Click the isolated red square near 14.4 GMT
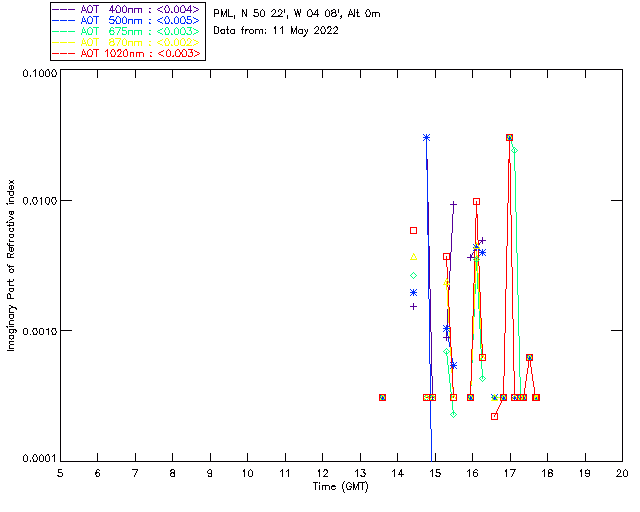The image size is (640, 512). pyautogui.click(x=413, y=231)
